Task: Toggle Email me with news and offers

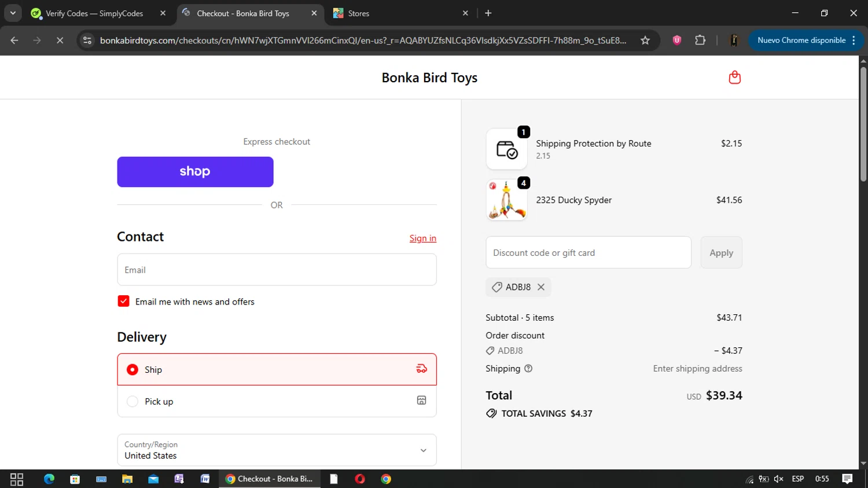Action: pyautogui.click(x=123, y=301)
